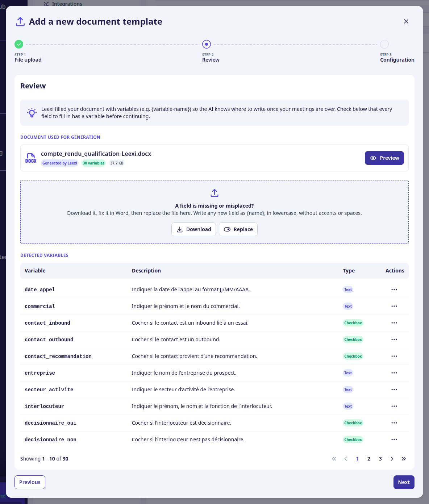Click Step 1 File upload indicator

click(19, 44)
